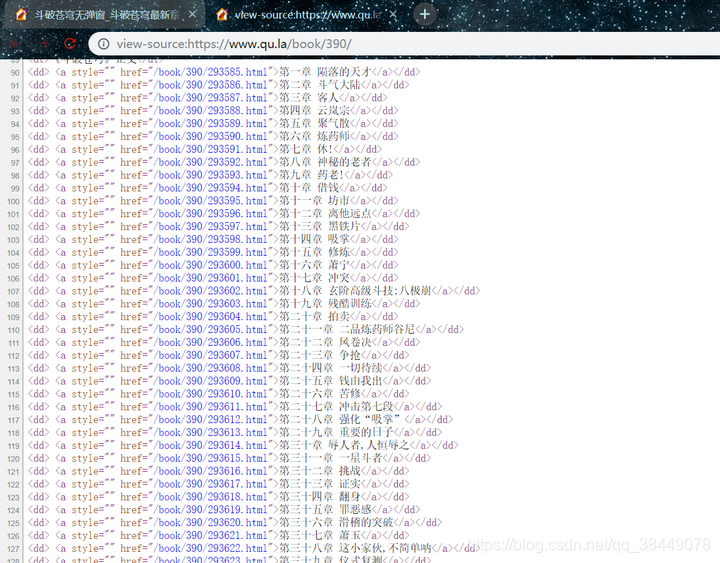Click the text 第十八章 玄阶高级斗技:八极崩
The width and height of the screenshot is (720, 563).
tap(354, 291)
